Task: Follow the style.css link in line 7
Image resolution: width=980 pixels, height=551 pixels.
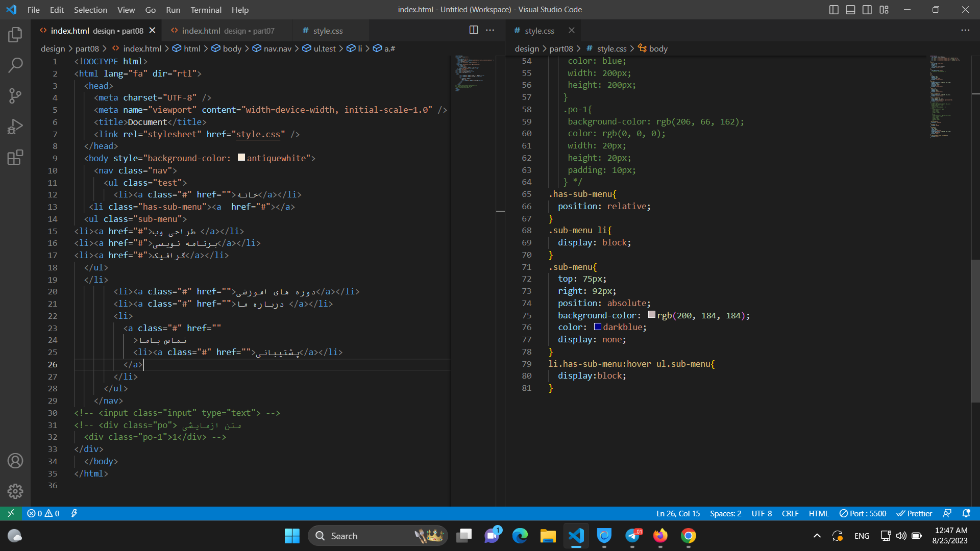Action: click(x=258, y=134)
